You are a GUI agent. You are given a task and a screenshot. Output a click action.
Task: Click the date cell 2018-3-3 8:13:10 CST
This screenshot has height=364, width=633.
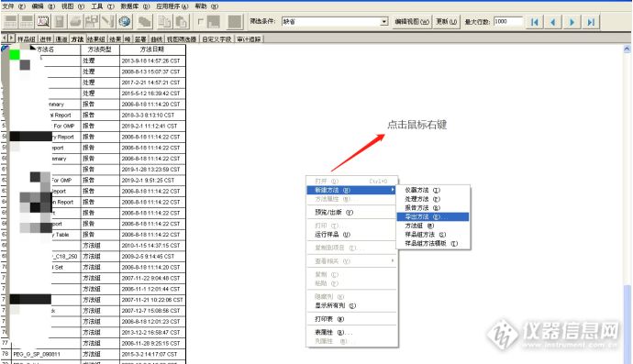pyautogui.click(x=152, y=115)
